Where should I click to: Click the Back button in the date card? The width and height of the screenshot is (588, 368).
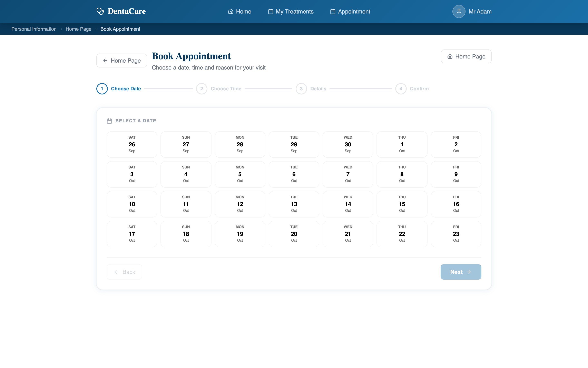[x=124, y=272]
